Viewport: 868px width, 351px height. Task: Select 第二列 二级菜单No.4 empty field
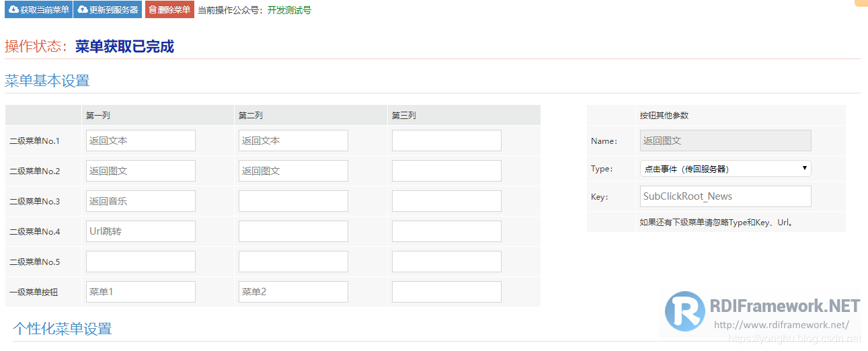tap(293, 231)
